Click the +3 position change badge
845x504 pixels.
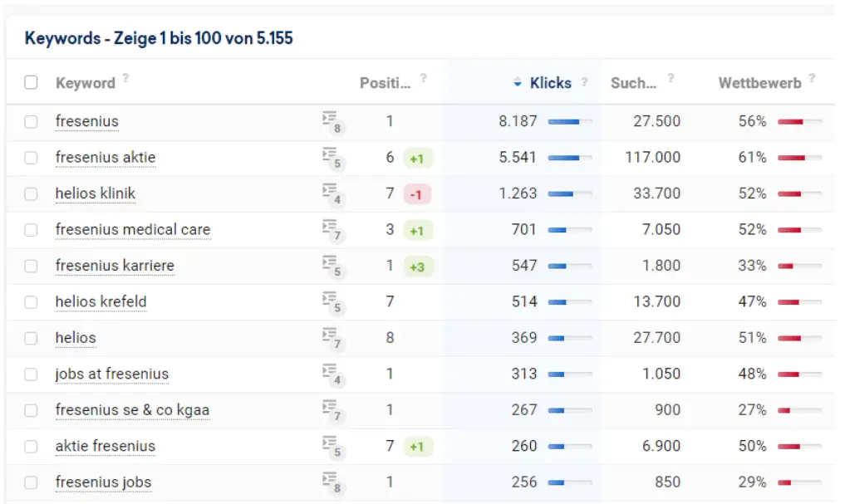[x=418, y=267]
